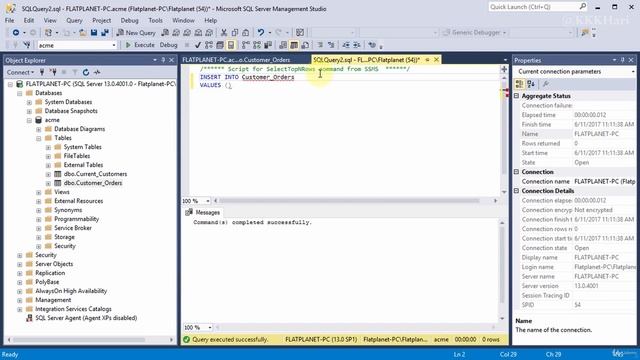Click the Refresh icon in Object Explorer
This screenshot has width=640, height=360.
[86, 72]
